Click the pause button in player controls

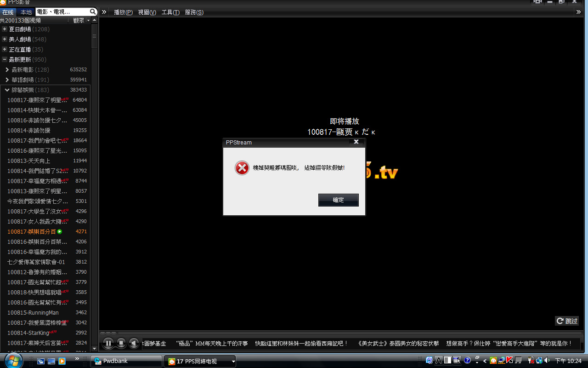(x=108, y=343)
